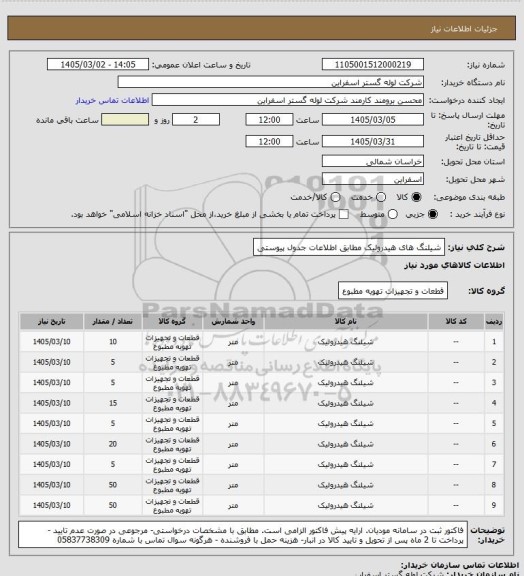Click item name شیلنگ هیدرولیک in row 7
Screen dimensions: 524x576
345,464
